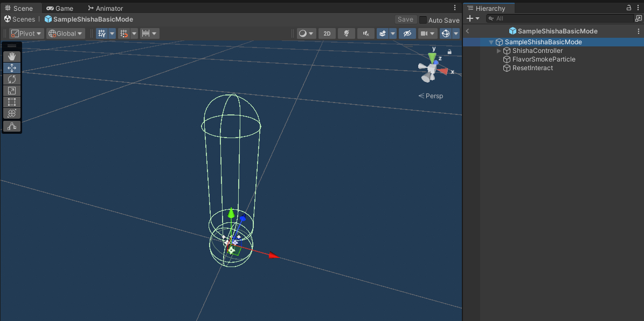Mute scene audio with speaker icon
The height and width of the screenshot is (321, 644).
[x=366, y=33]
